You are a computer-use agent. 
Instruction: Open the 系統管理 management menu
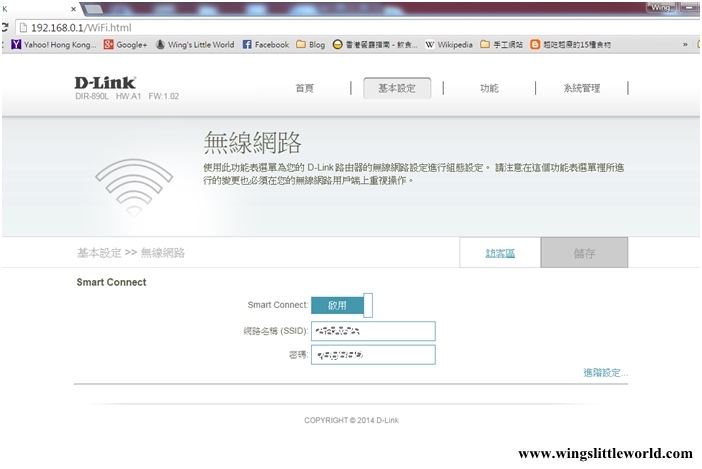(581, 88)
